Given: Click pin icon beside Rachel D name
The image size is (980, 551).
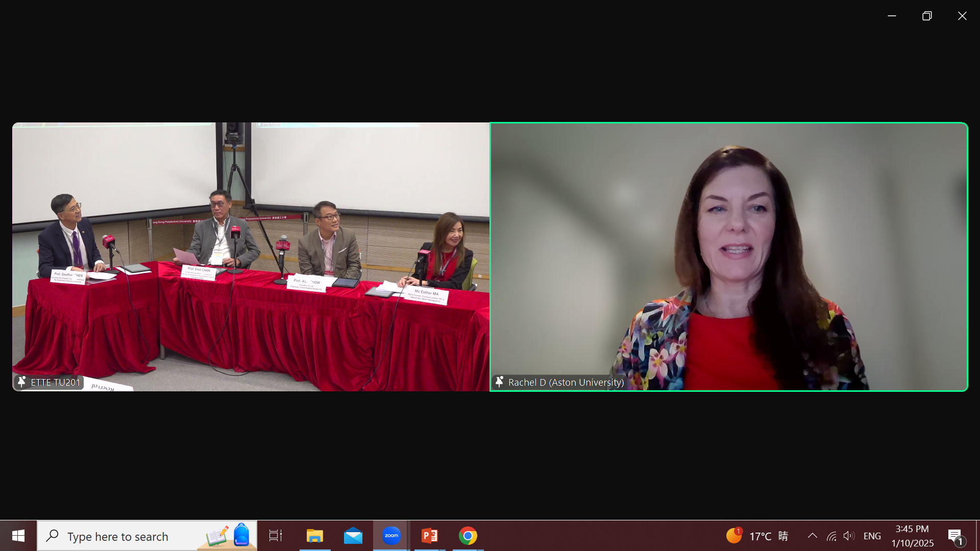Looking at the screenshot, I should pyautogui.click(x=499, y=382).
